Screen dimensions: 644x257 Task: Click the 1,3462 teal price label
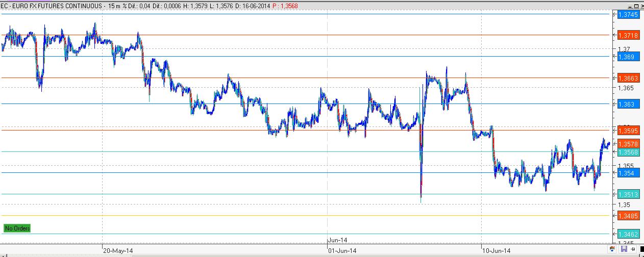628,234
